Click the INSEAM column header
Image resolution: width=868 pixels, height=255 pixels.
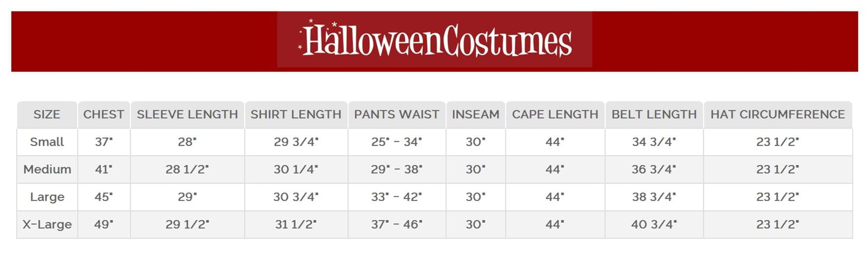tap(476, 115)
